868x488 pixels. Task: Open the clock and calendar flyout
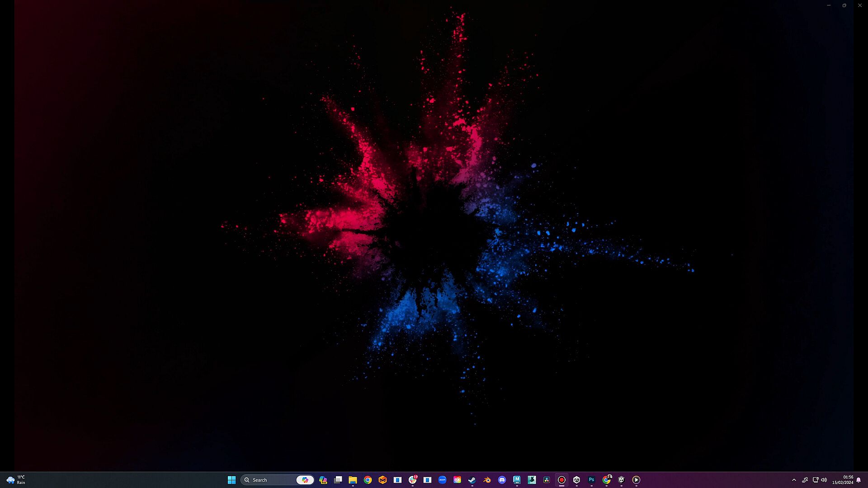pos(843,480)
